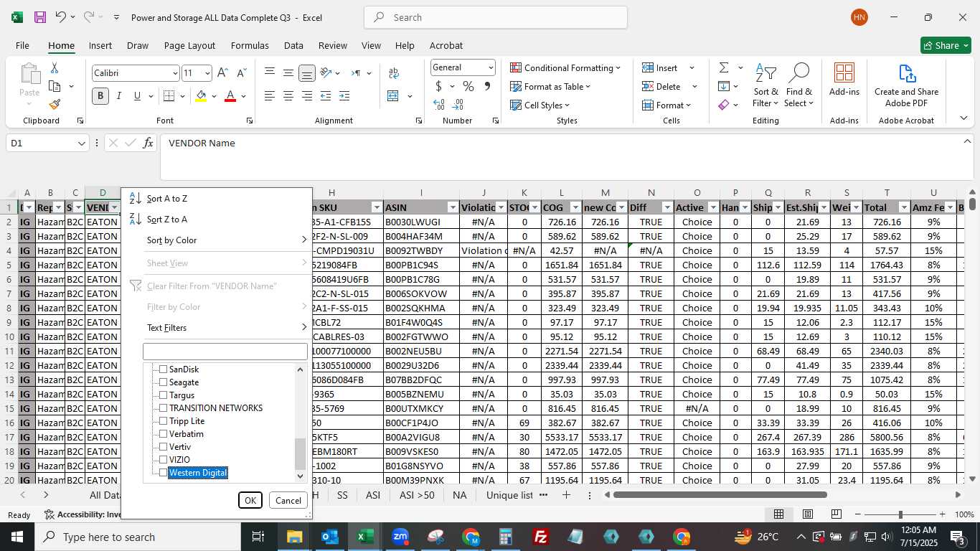Check the SanDisk filter checkbox

click(163, 369)
